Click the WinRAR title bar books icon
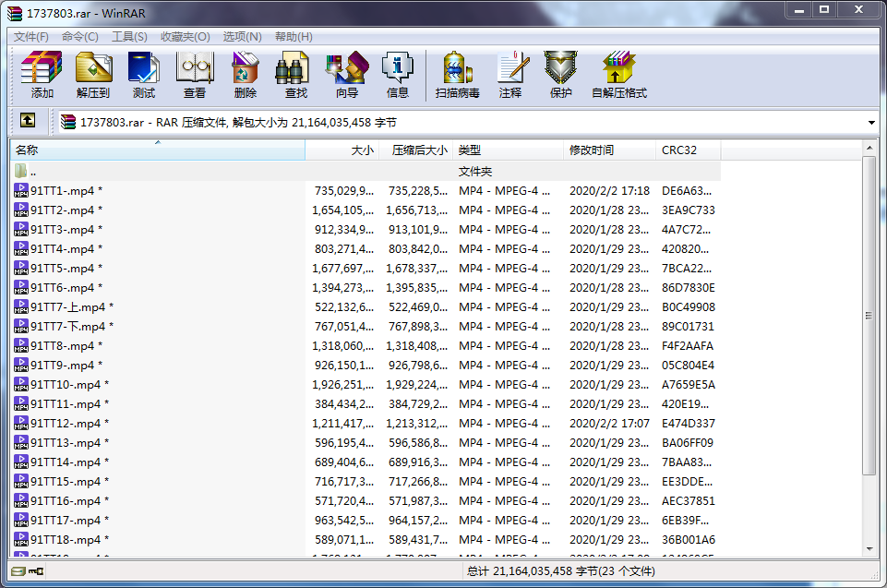 coord(15,13)
